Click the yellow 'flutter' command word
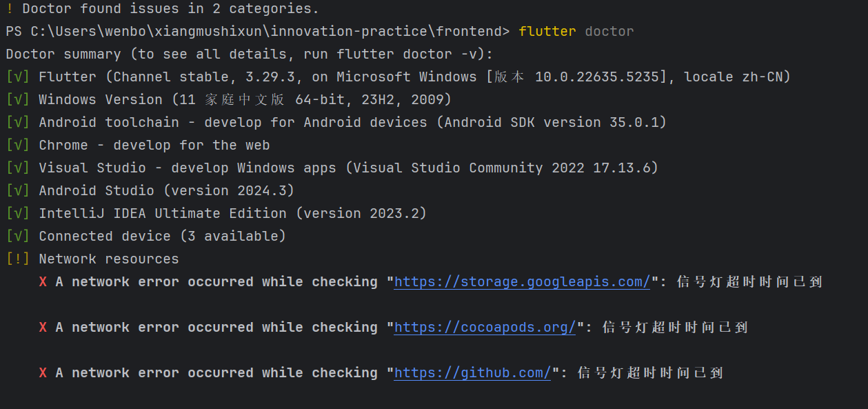This screenshot has height=409, width=868. [x=547, y=31]
